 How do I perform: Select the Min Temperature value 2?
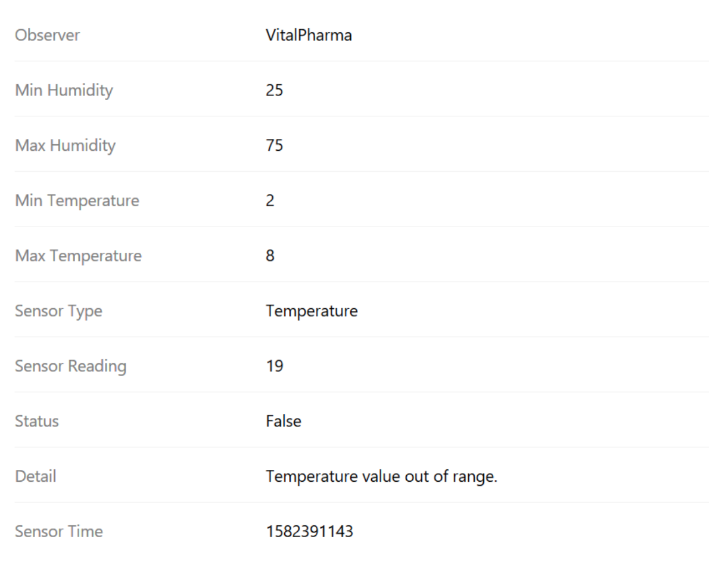pyautogui.click(x=270, y=201)
